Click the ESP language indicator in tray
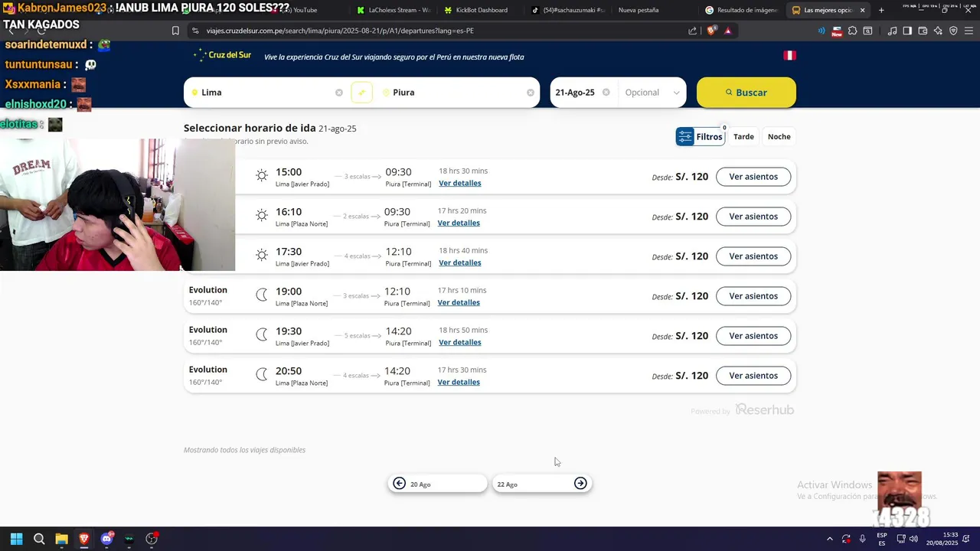 [x=882, y=539]
